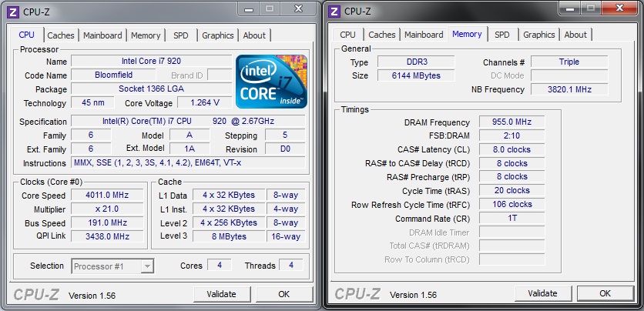Click the bus speed value '191.0 MHz'
This screenshot has height=311, width=644.
pyautogui.click(x=107, y=222)
